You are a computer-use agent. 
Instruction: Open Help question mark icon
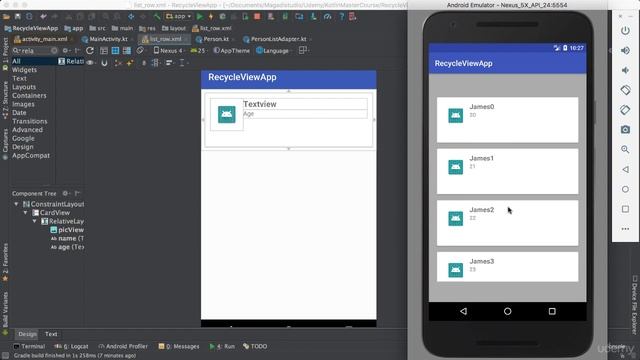coord(342,17)
